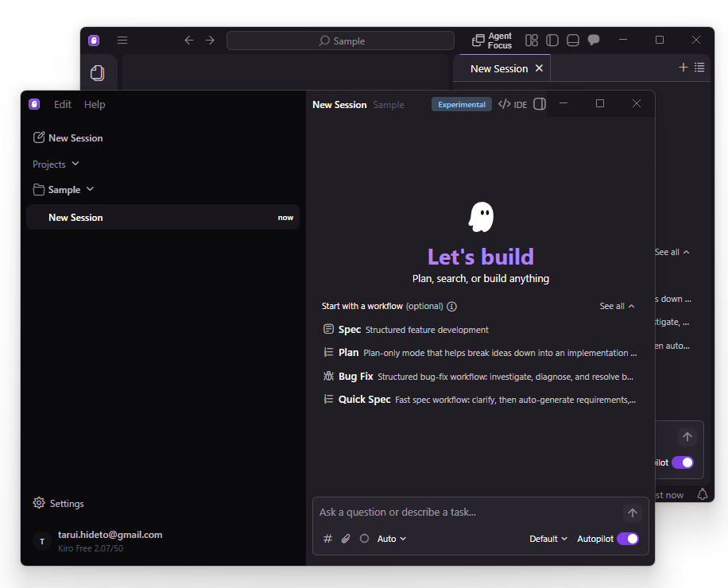Toggle the side panel icon next to IDE

click(540, 104)
